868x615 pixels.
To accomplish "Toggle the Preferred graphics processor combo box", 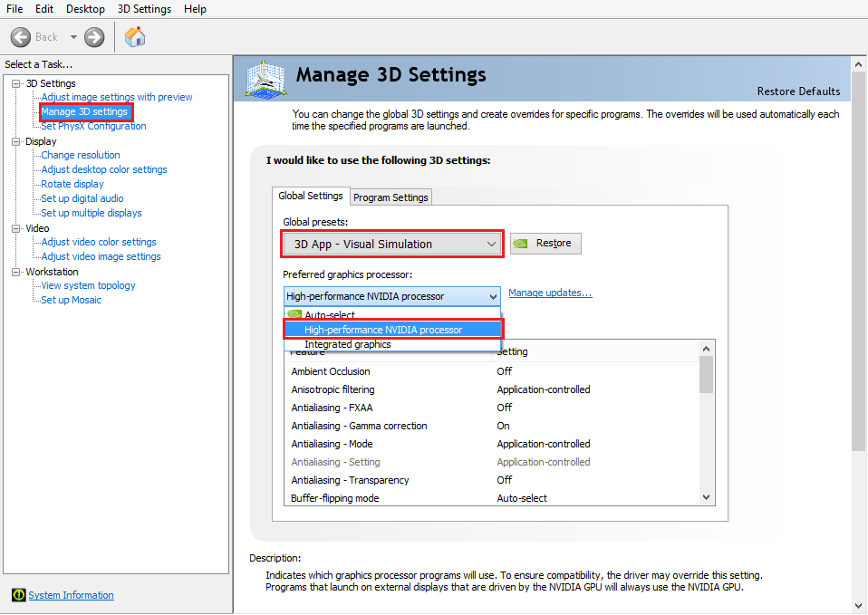I will (392, 296).
